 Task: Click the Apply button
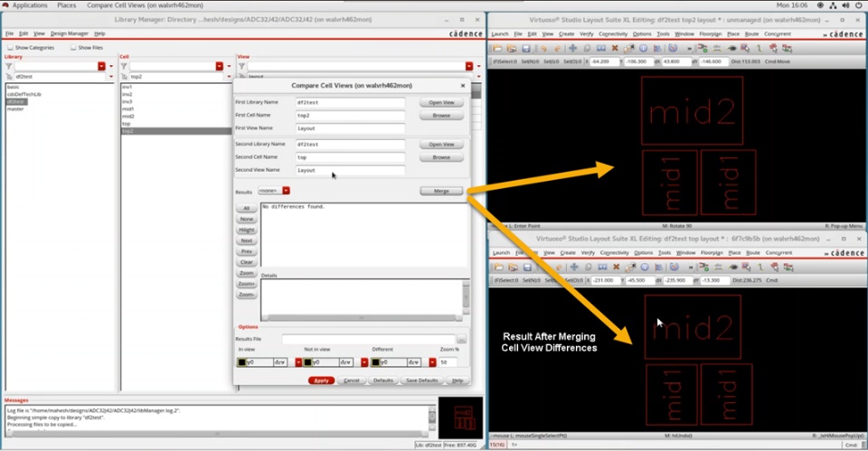(x=321, y=381)
